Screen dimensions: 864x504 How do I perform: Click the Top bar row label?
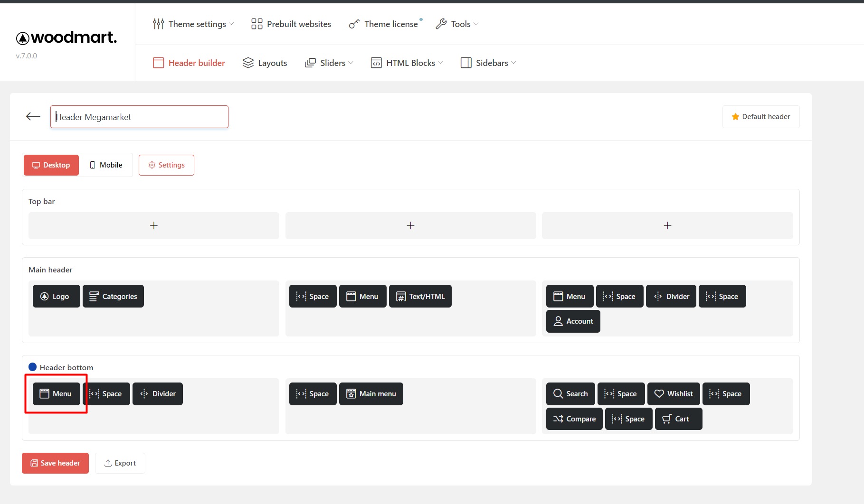(x=41, y=201)
